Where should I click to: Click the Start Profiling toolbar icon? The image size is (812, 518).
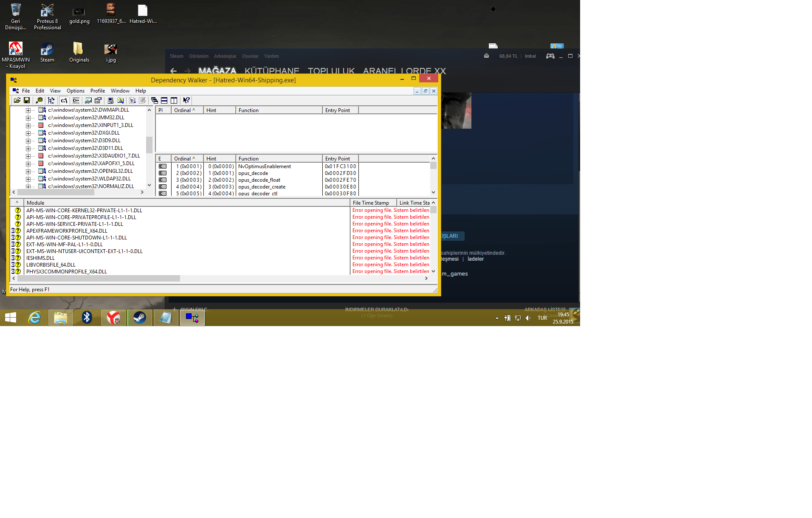point(133,101)
